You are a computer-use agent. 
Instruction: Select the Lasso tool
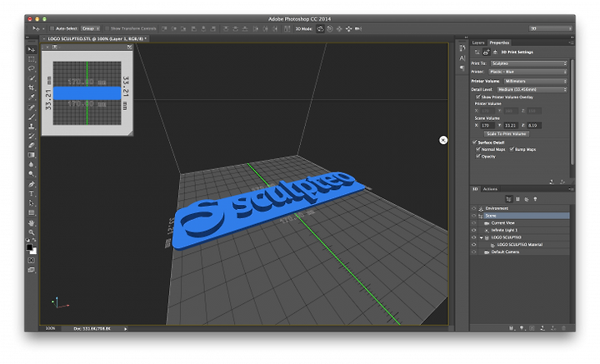[x=32, y=69]
